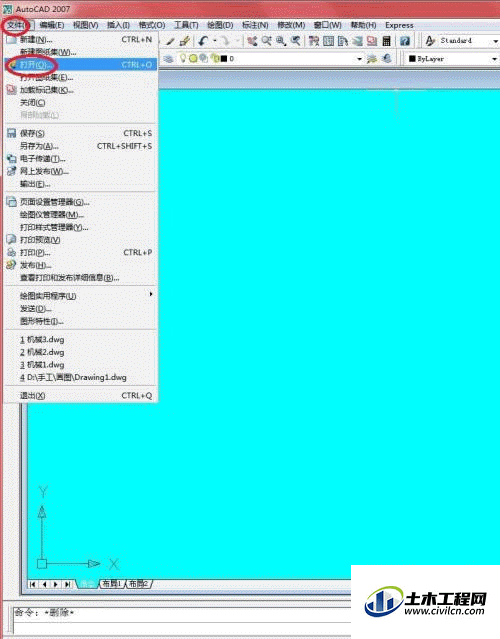Click the Layer Previous icon
Viewport: 500px width, 639px height.
[x=386, y=59]
